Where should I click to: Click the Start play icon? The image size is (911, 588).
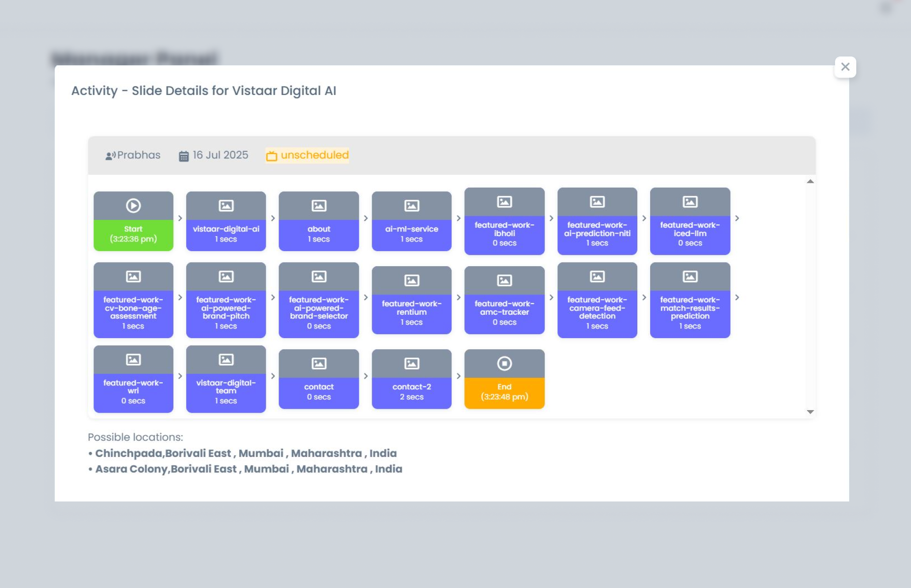(x=133, y=206)
